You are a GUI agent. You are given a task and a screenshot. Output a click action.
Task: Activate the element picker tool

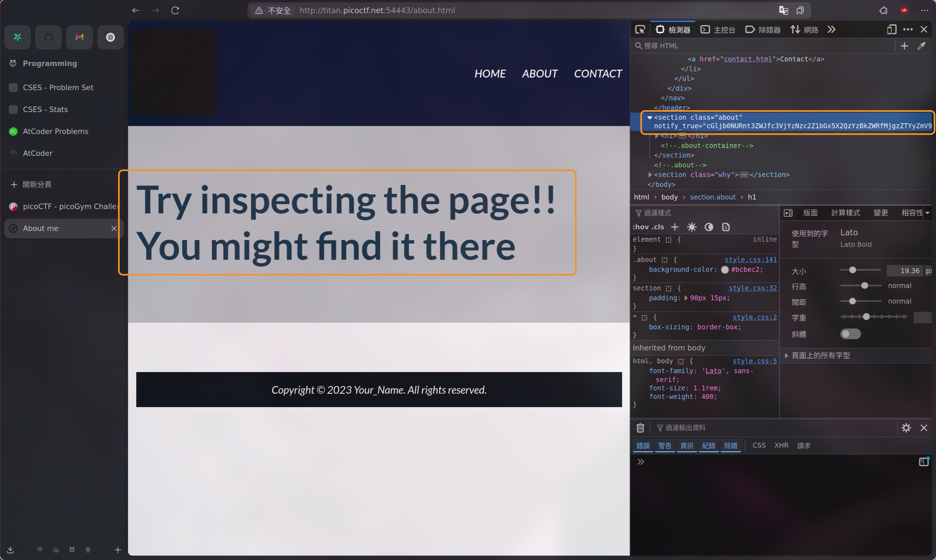pos(640,30)
